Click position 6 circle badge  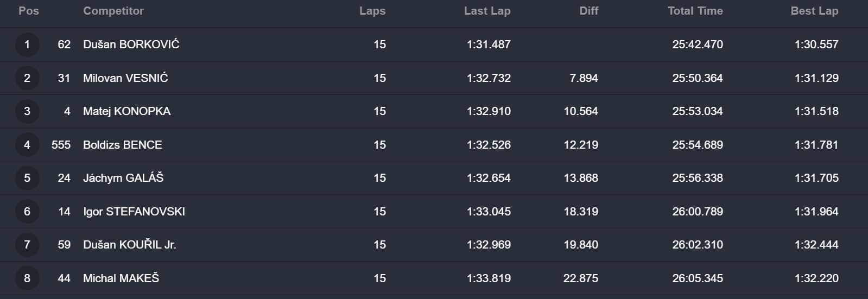[27, 212]
